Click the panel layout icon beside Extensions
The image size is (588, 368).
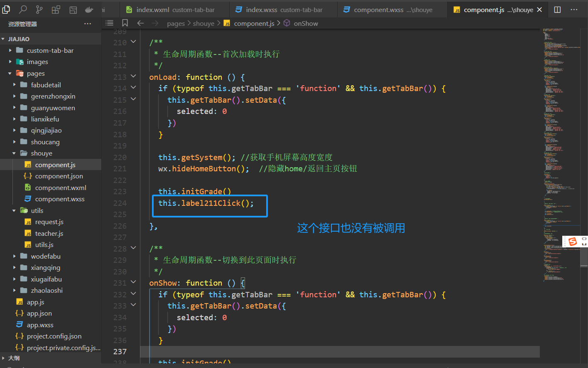[73, 10]
